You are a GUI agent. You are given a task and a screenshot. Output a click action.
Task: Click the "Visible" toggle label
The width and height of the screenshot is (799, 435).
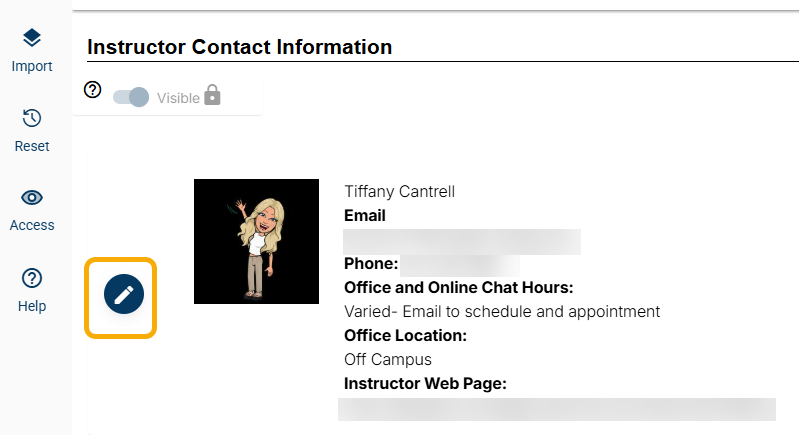[178, 98]
